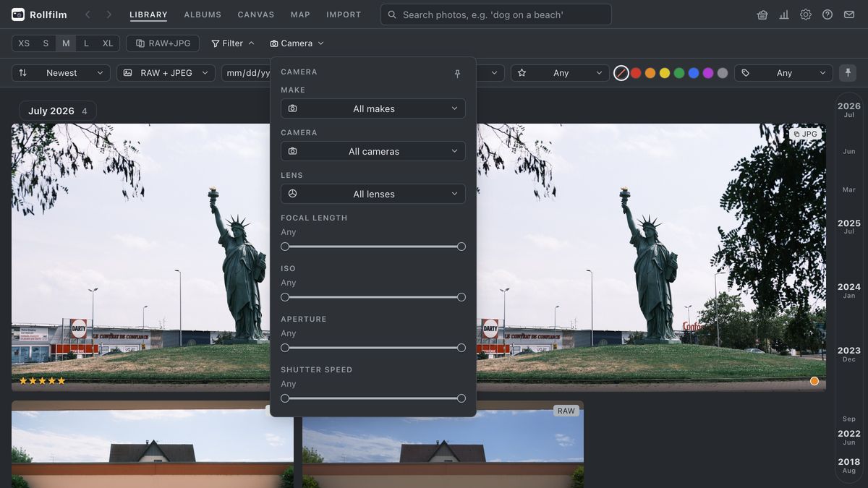Toggle the filter bar pin button
868x488 pixels.
click(848, 73)
